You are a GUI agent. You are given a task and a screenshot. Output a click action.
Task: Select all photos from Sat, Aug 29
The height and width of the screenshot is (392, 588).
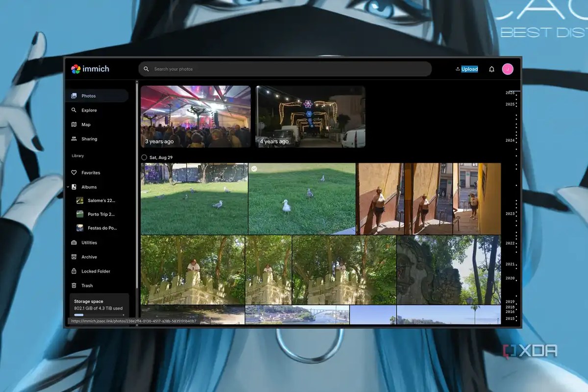pos(144,157)
